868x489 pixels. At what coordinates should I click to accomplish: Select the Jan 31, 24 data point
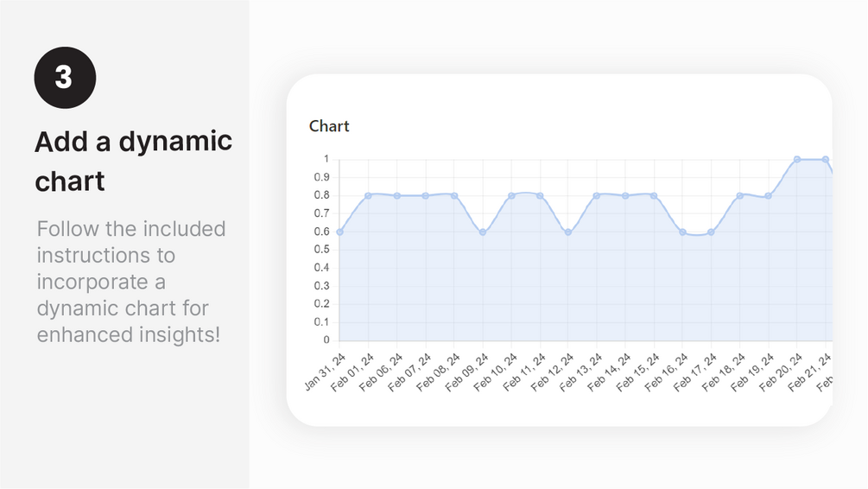(339, 232)
